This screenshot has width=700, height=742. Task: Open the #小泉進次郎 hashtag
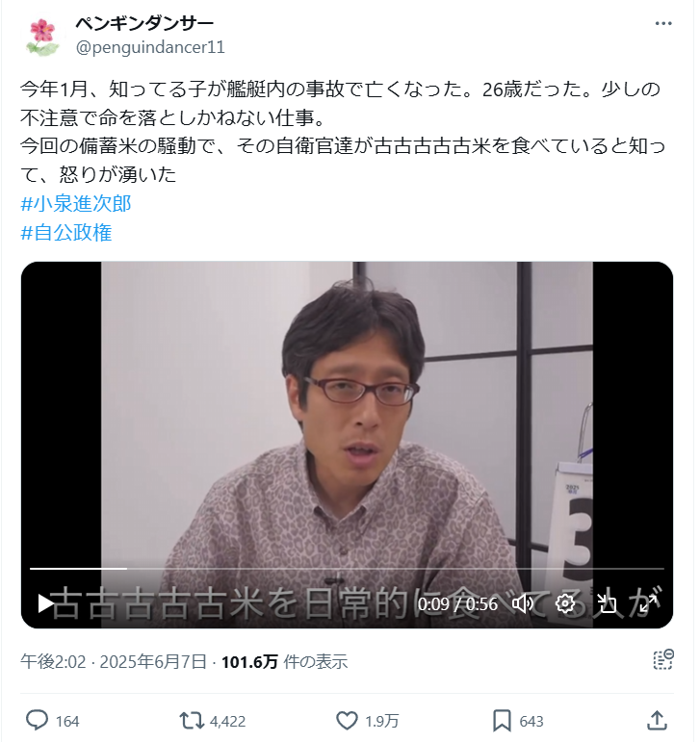tap(76, 204)
